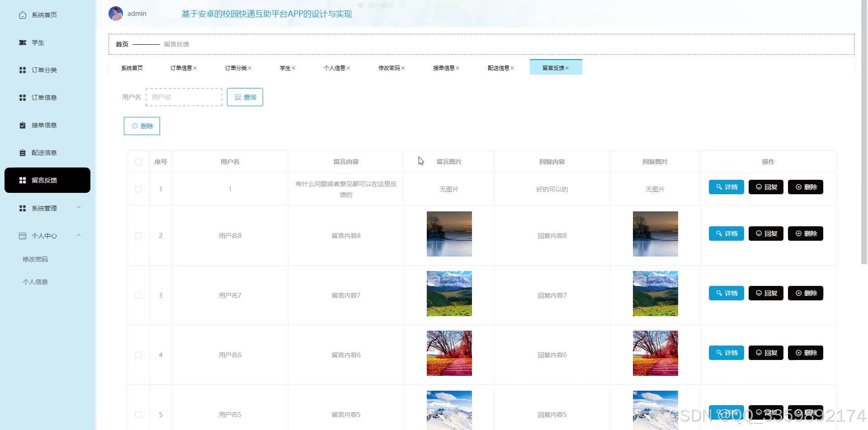Switch to the 系统首页 tab
This screenshot has width=868, height=430.
(132, 68)
